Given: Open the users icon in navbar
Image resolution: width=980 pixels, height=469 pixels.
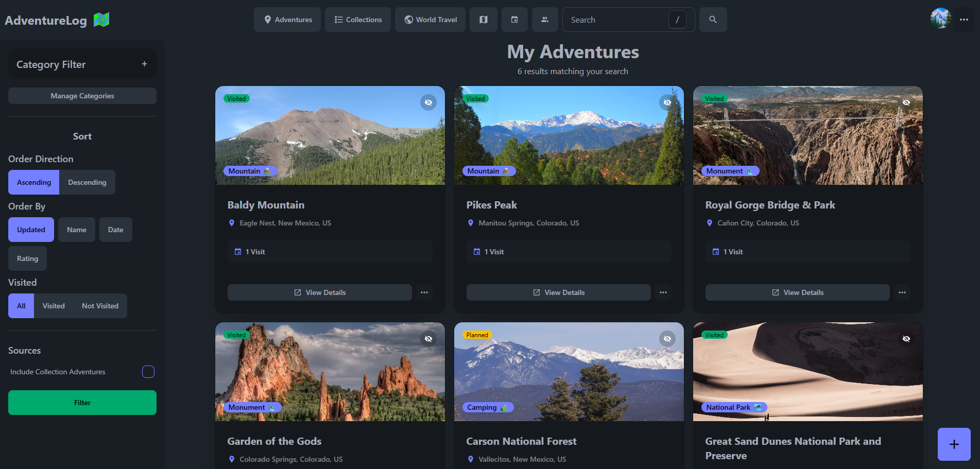Looking at the screenshot, I should click(x=544, y=20).
